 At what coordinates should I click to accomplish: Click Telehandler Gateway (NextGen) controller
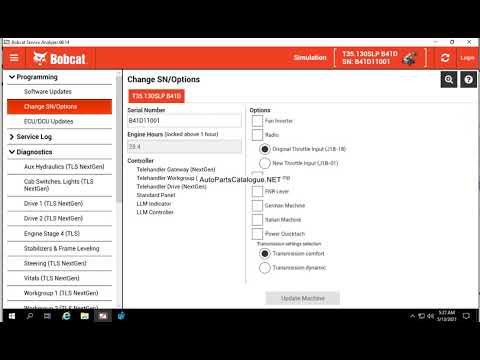point(176,170)
